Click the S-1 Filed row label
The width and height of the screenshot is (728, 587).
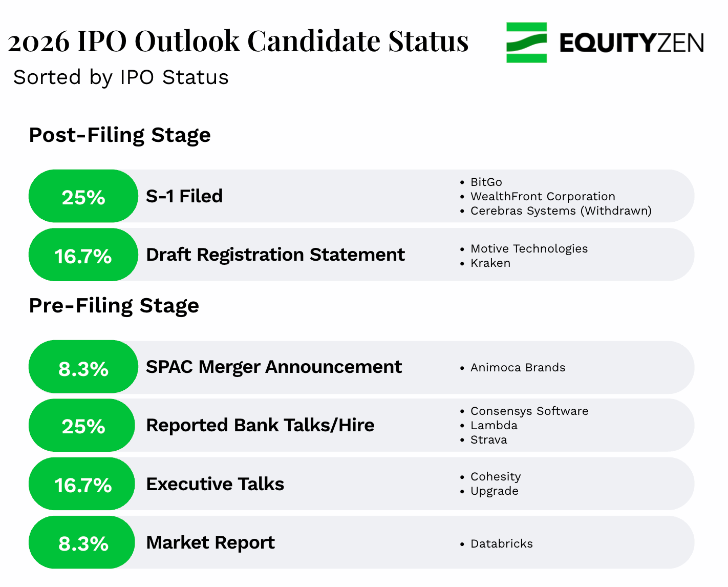184,196
